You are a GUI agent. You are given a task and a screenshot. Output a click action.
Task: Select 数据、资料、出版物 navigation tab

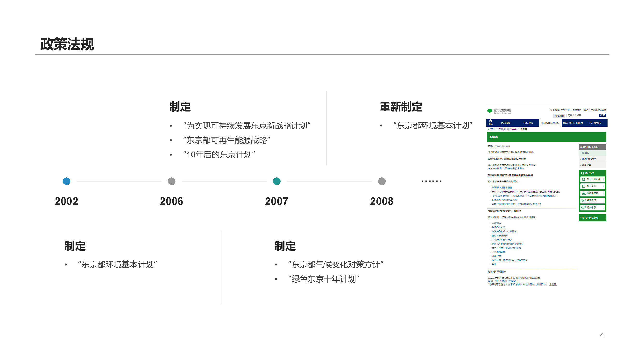(x=573, y=123)
